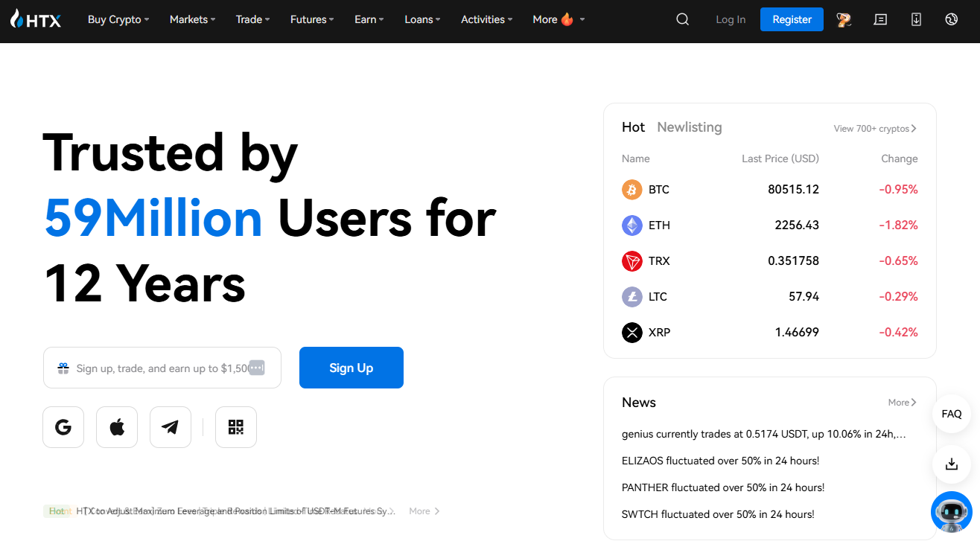The height and width of the screenshot is (544, 980).
Task: Open the FAQ floating button
Action: point(952,414)
